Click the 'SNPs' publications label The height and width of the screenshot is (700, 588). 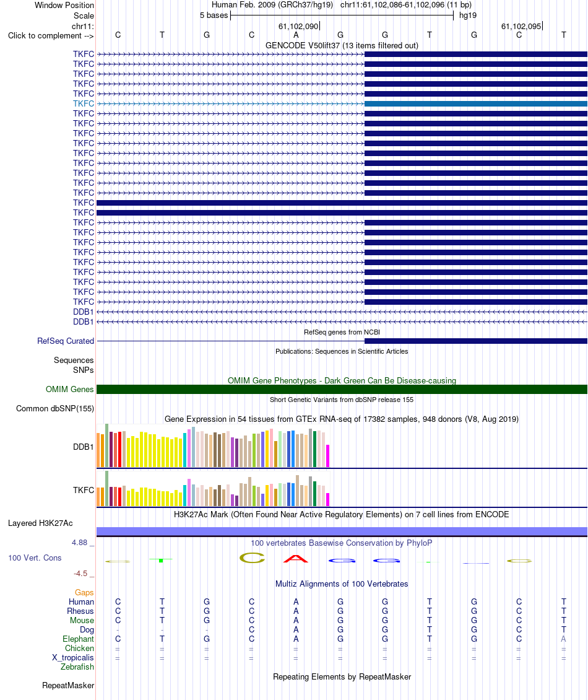84,370
